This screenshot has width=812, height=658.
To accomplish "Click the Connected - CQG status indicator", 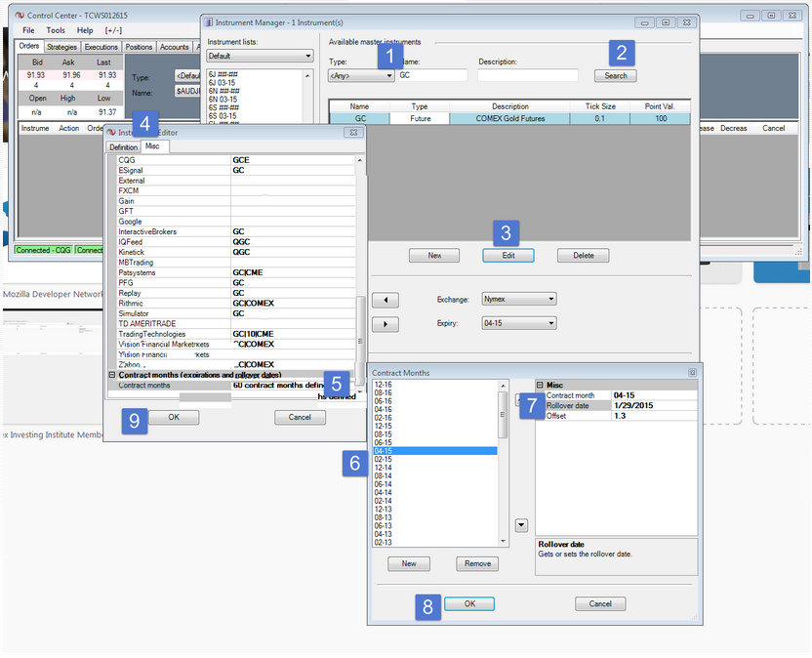I will point(44,250).
